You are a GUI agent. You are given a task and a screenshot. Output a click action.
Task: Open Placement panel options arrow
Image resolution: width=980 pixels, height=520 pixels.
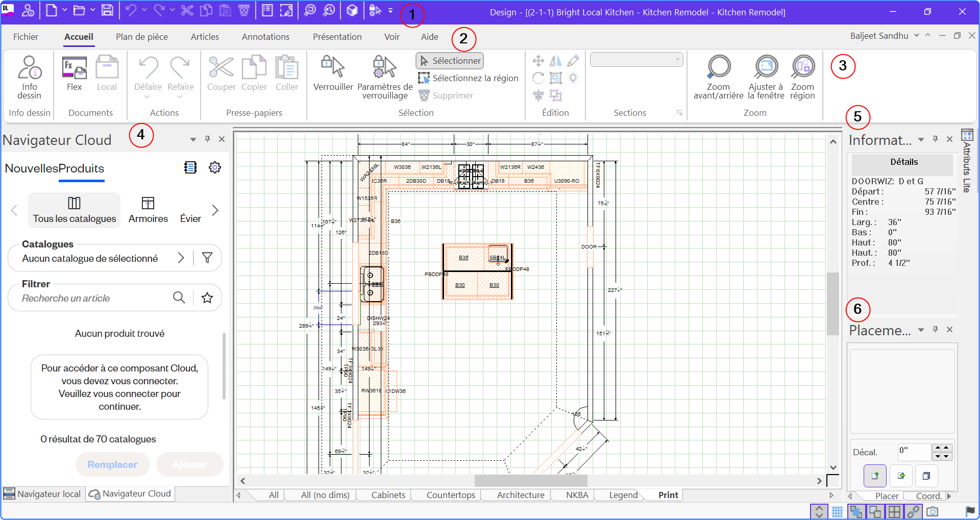point(921,330)
